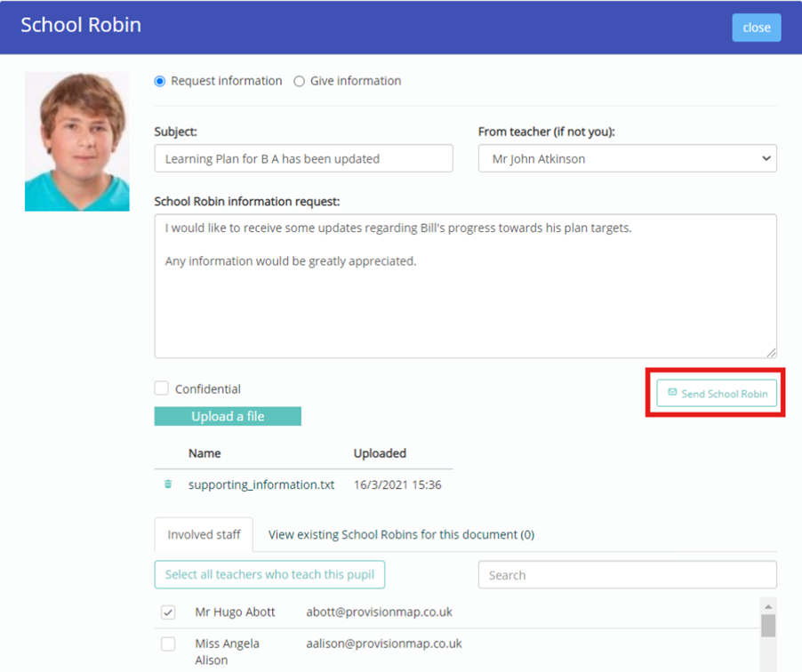Switch to the Involved staff tab
The image size is (802, 672).
[x=204, y=534]
